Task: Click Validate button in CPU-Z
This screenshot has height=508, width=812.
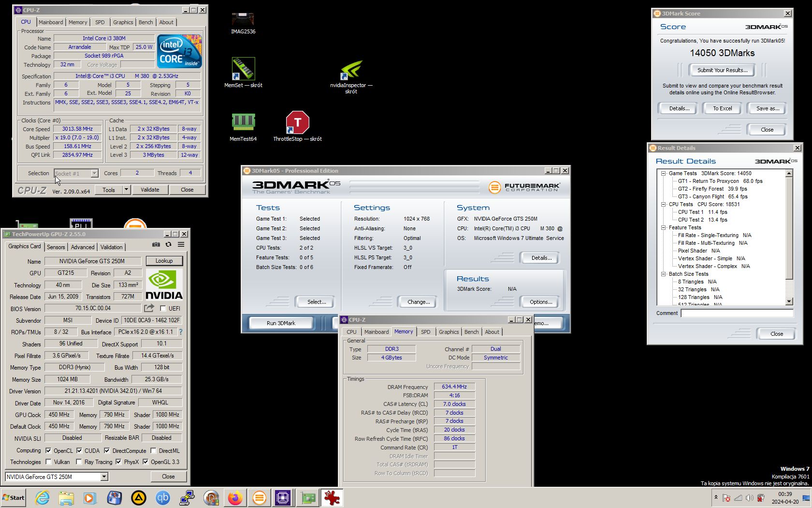Action: (150, 190)
